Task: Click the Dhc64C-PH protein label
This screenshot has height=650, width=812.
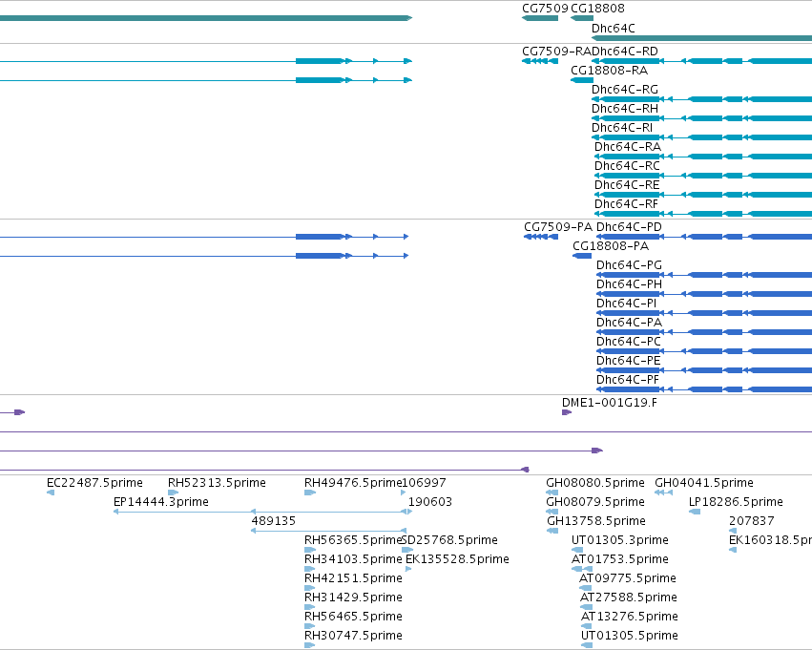Action: pos(629,284)
